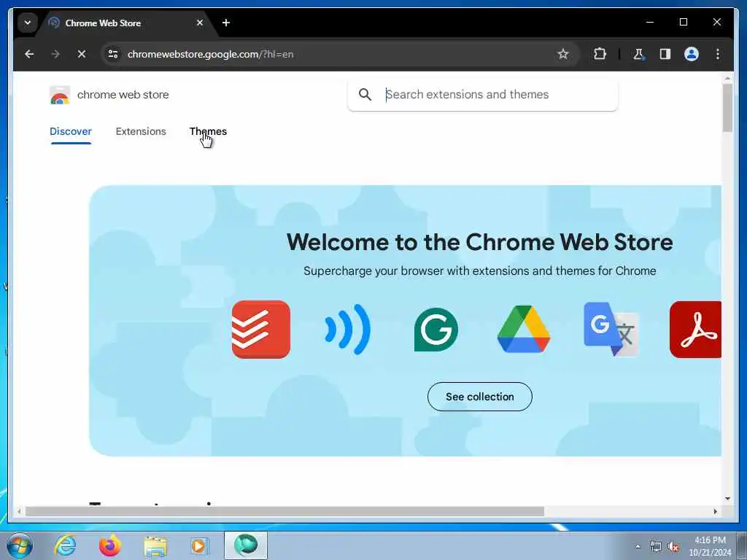The width and height of the screenshot is (747, 560).
Task: Click the Adobe Acrobat icon
Action: point(695,330)
